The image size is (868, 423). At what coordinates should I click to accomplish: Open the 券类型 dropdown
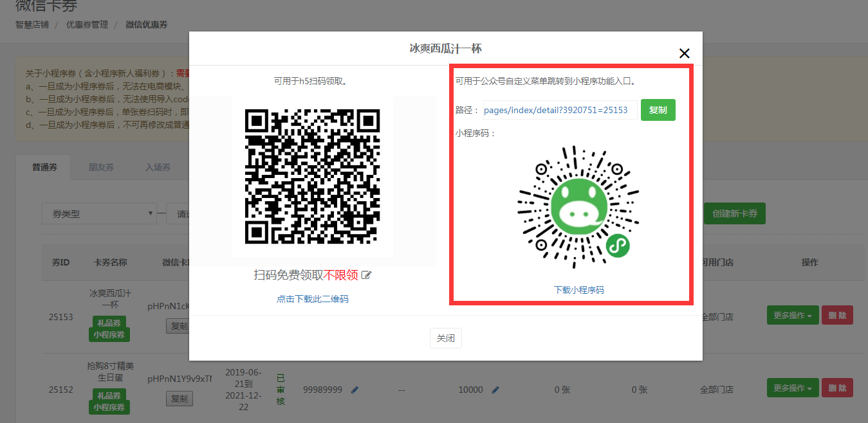click(99, 213)
